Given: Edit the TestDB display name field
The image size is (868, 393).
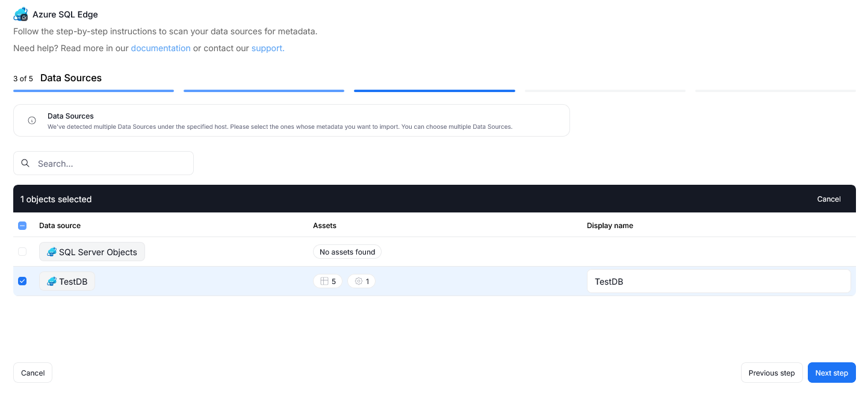Looking at the screenshot, I should point(719,281).
